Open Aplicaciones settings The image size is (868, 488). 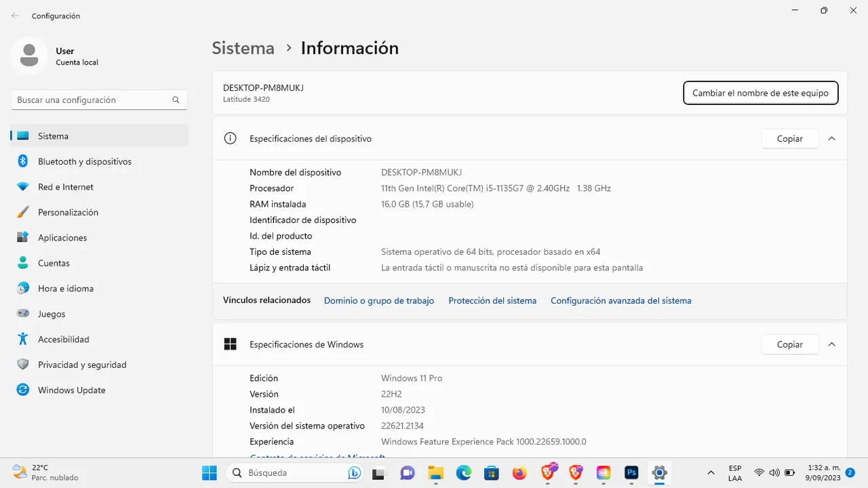(99, 238)
